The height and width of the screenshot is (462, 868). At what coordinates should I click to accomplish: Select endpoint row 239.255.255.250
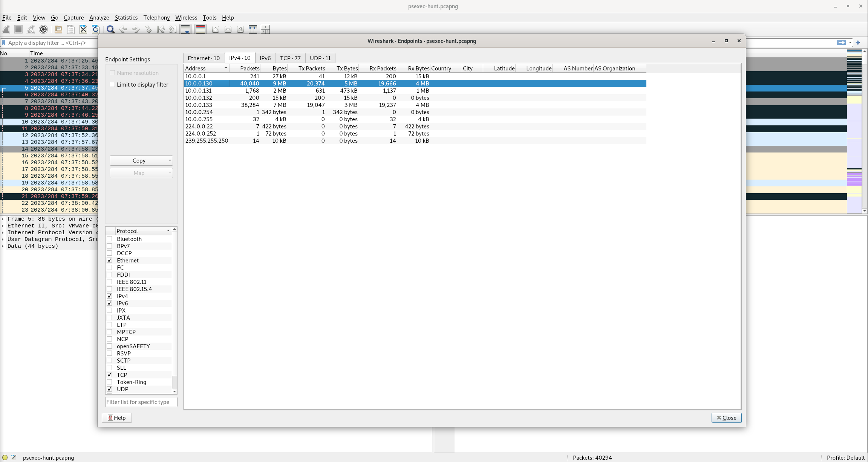coord(415,140)
